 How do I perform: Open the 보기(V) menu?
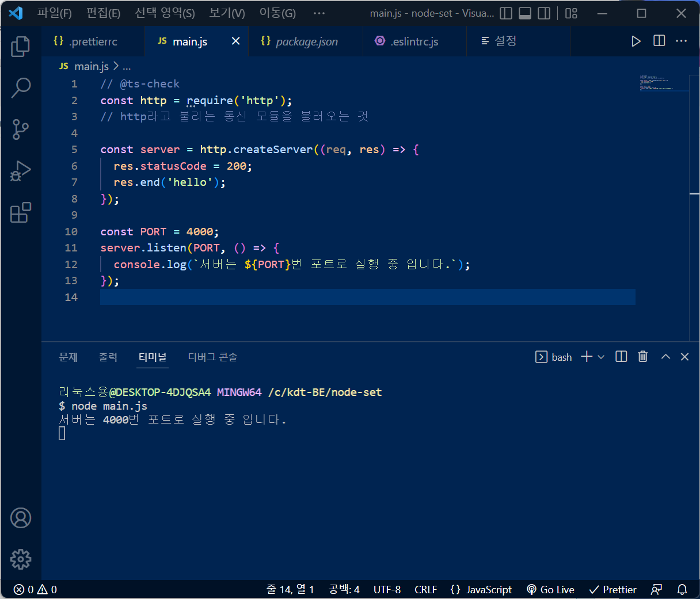click(227, 13)
